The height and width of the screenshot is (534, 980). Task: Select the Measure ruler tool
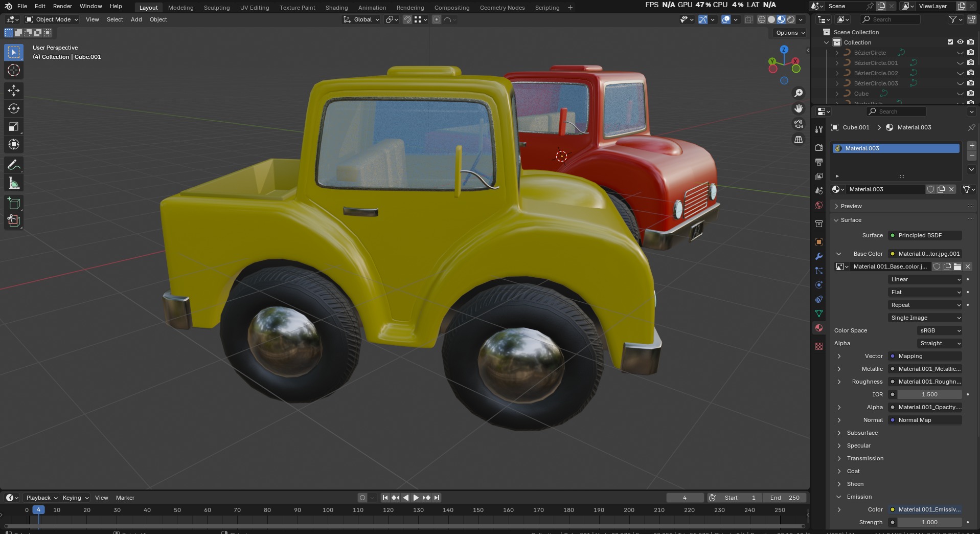pos(14,183)
